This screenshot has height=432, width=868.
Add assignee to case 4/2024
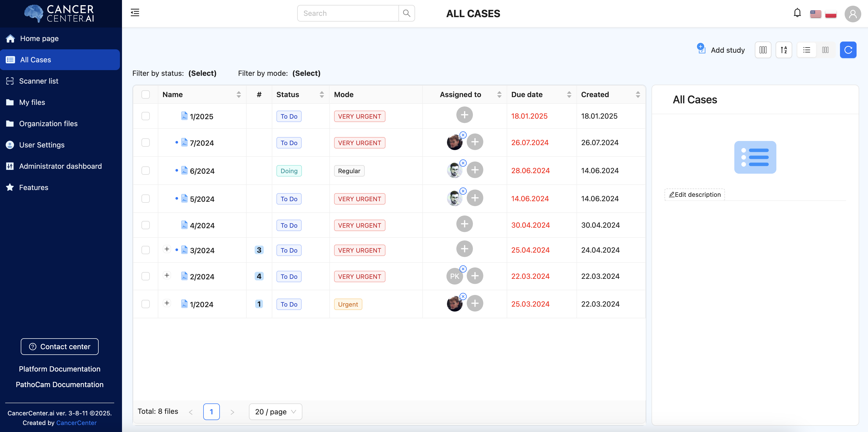pyautogui.click(x=464, y=224)
